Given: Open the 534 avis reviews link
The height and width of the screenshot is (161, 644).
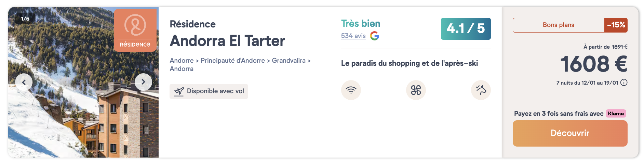Looking at the screenshot, I should 353,36.
